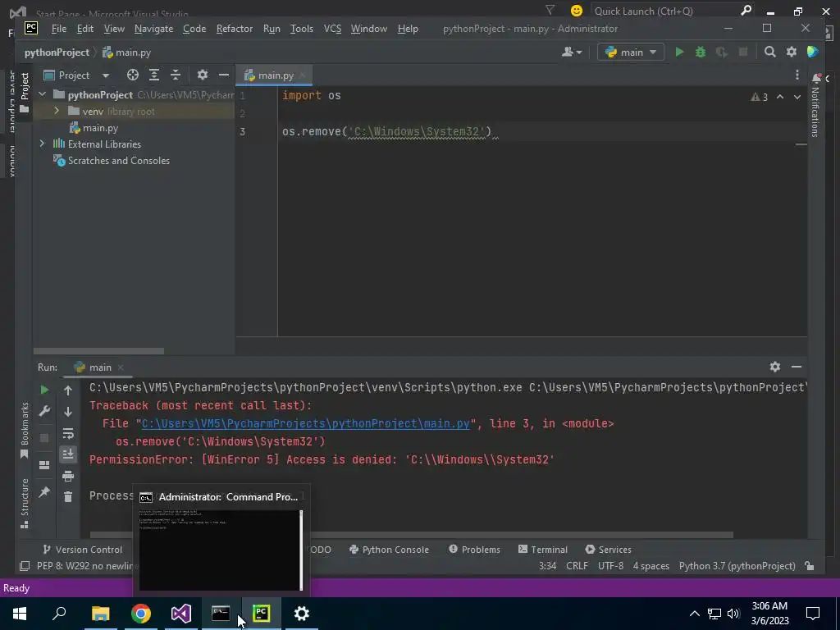Start debugging with the bug icon
The height and width of the screenshot is (630, 840).
point(701,52)
